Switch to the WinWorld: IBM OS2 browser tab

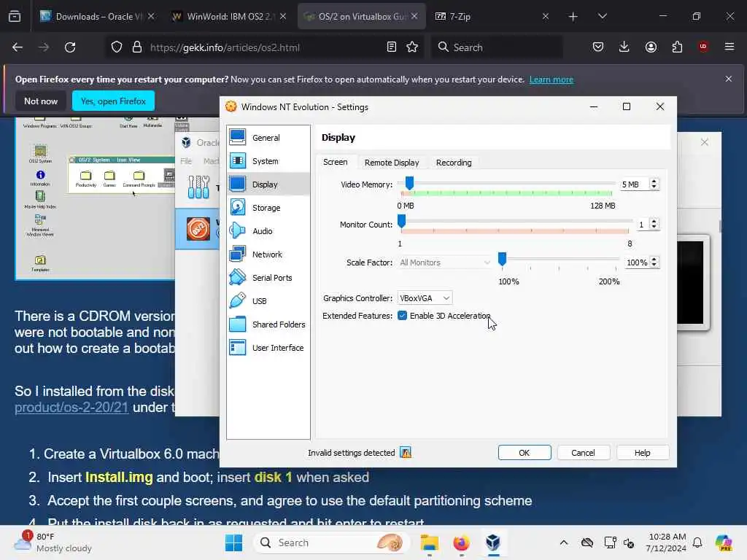pyautogui.click(x=228, y=16)
